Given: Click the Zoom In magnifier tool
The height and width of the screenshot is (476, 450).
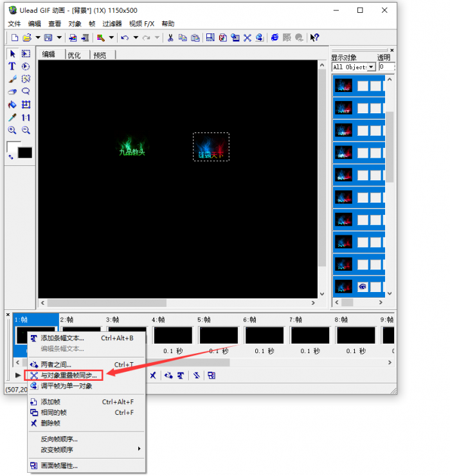Looking at the screenshot, I should pos(12,130).
